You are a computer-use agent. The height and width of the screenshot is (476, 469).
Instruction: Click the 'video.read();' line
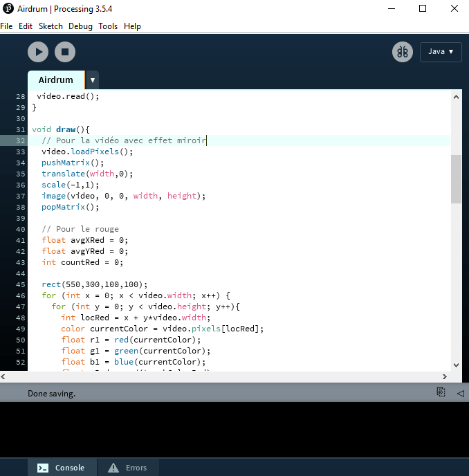pyautogui.click(x=68, y=97)
